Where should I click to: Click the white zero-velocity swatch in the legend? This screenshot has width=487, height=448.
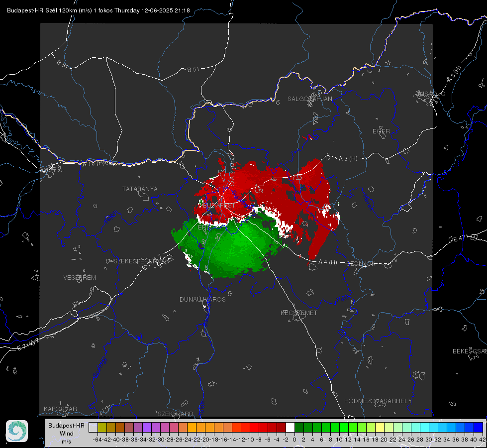click(290, 428)
